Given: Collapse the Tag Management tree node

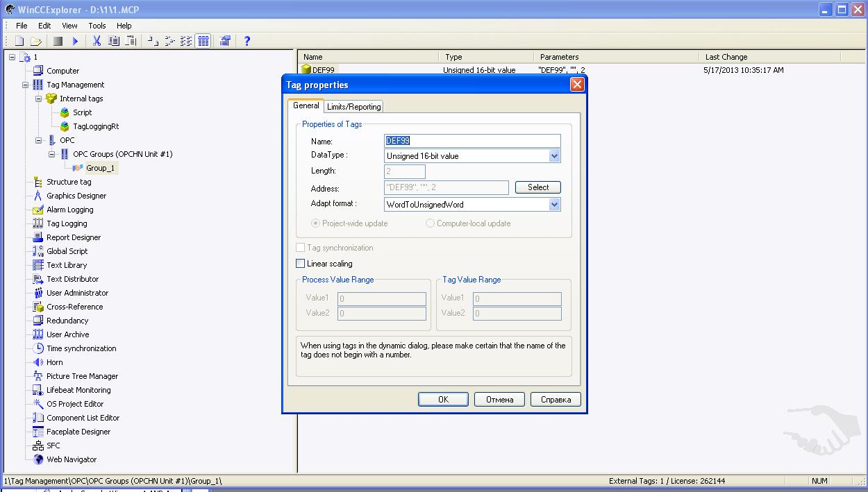Looking at the screenshot, I should point(26,85).
